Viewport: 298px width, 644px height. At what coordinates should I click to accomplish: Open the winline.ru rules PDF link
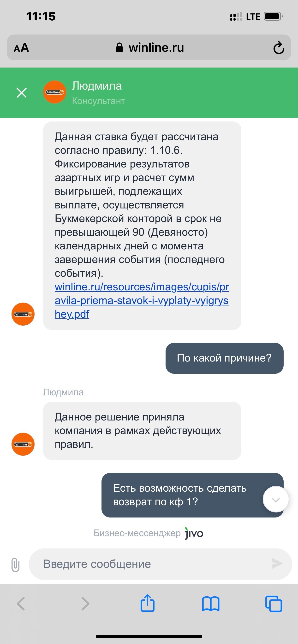(x=142, y=300)
